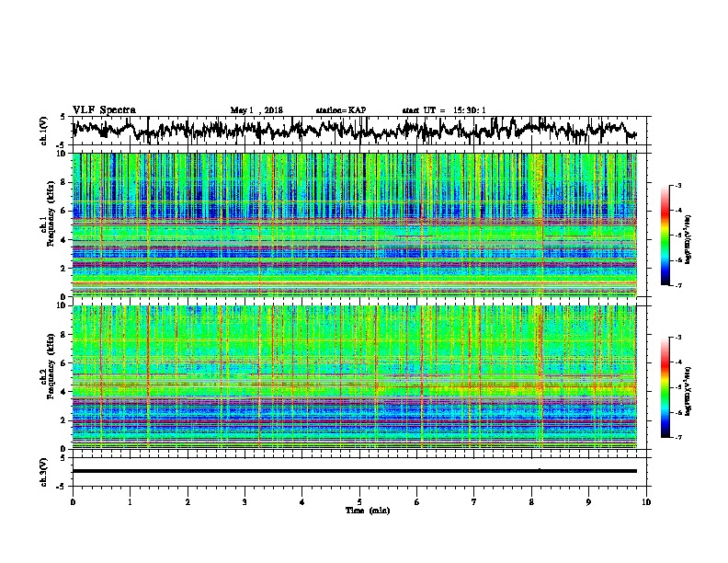Screen dimensions: 728x563
Task: Click "-7" label on ch.2 color bar
Action: [x=677, y=437]
